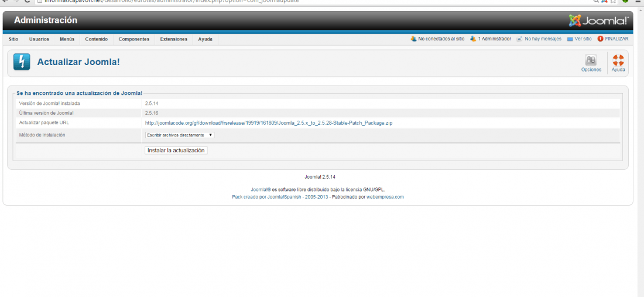
Task: Open the Menús menu
Action: point(67,39)
